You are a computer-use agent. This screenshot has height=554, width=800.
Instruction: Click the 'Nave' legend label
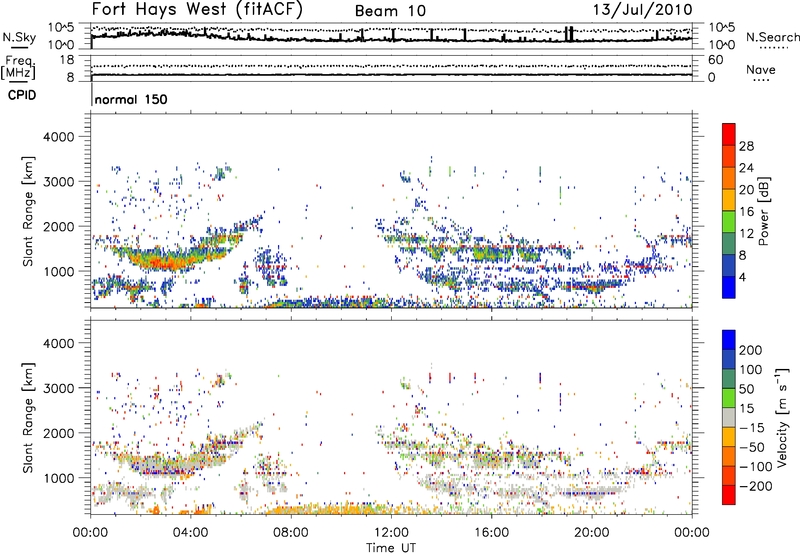pos(761,70)
